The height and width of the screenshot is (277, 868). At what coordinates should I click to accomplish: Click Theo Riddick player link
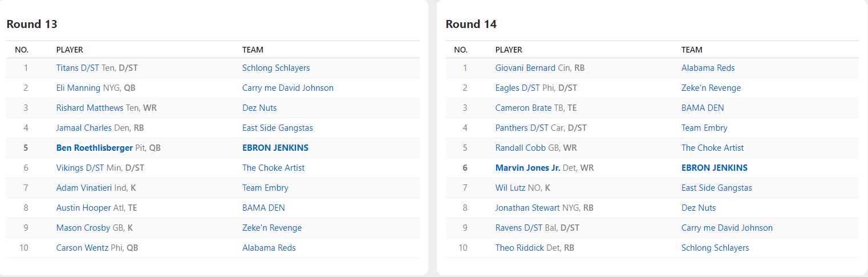[x=520, y=248]
